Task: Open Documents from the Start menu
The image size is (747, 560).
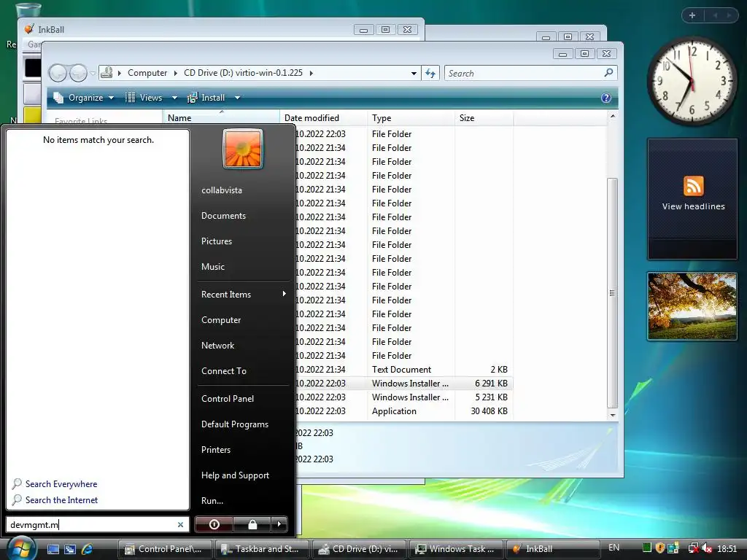Action: (223, 216)
